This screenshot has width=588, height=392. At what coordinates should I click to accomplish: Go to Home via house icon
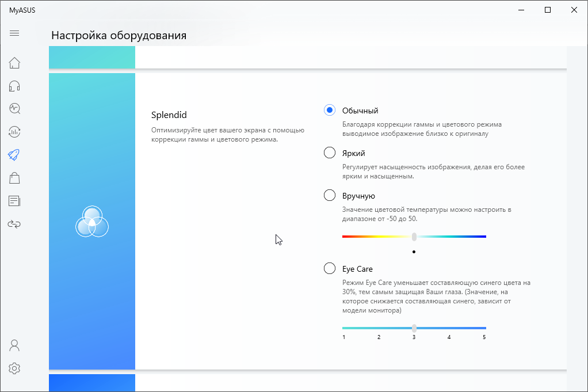click(14, 63)
